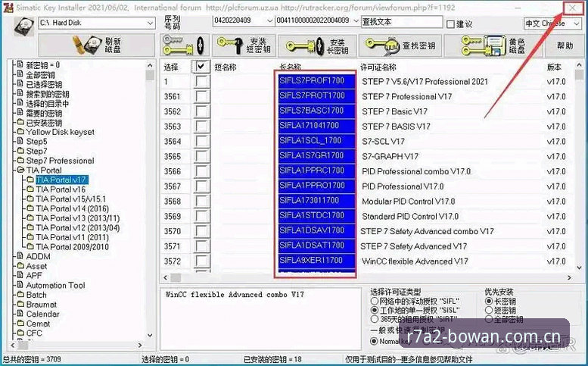
Task: Check the box for row 3566
Action: coord(202,171)
